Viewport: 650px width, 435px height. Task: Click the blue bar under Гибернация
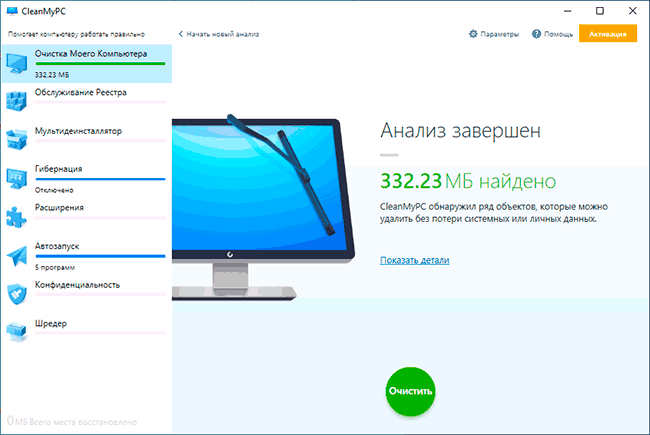(100, 179)
